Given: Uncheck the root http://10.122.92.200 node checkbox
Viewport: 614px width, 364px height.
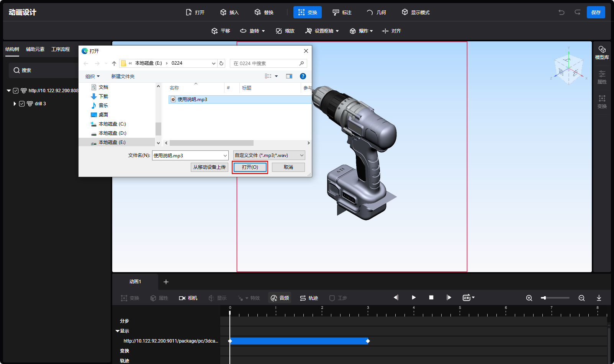Looking at the screenshot, I should [x=16, y=91].
